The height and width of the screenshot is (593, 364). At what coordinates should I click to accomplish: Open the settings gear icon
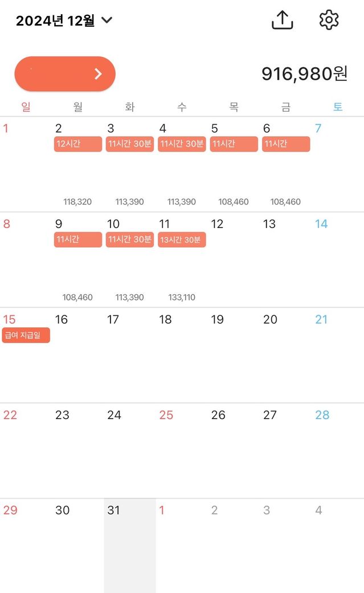point(329,20)
